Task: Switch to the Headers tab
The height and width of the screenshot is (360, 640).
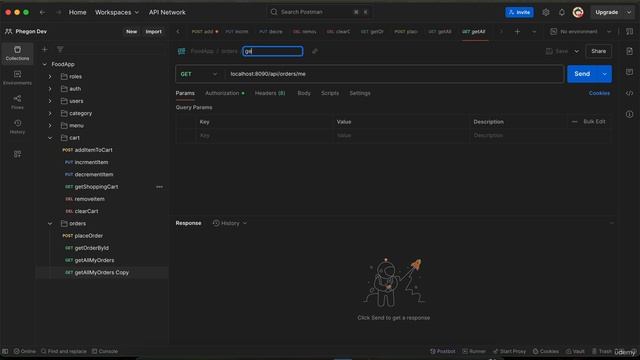Action: 270,93
